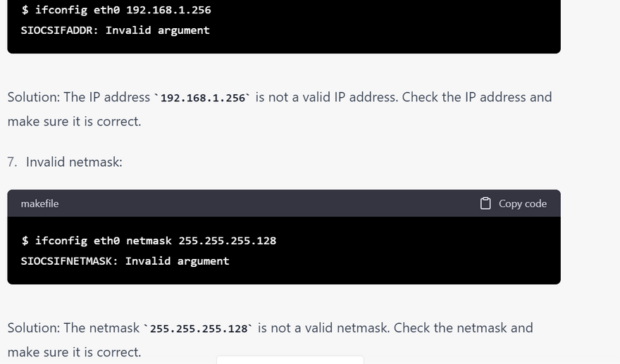
Task: Click 'make sure it is correct.' under the IP solution
Action: [x=74, y=121]
